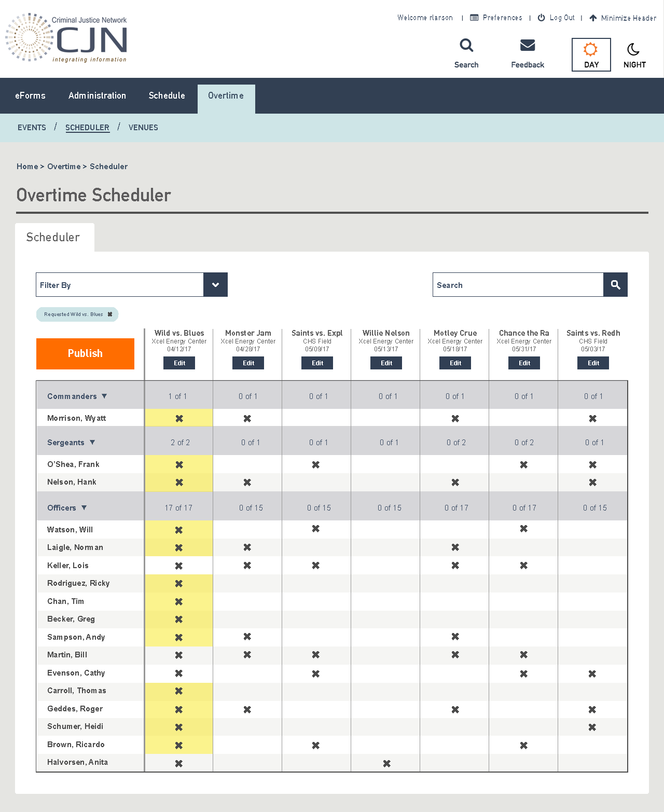Toggle O'Shea, Frank for Saints vs. Expl
Image resolution: width=664 pixels, height=812 pixels.
[316, 464]
